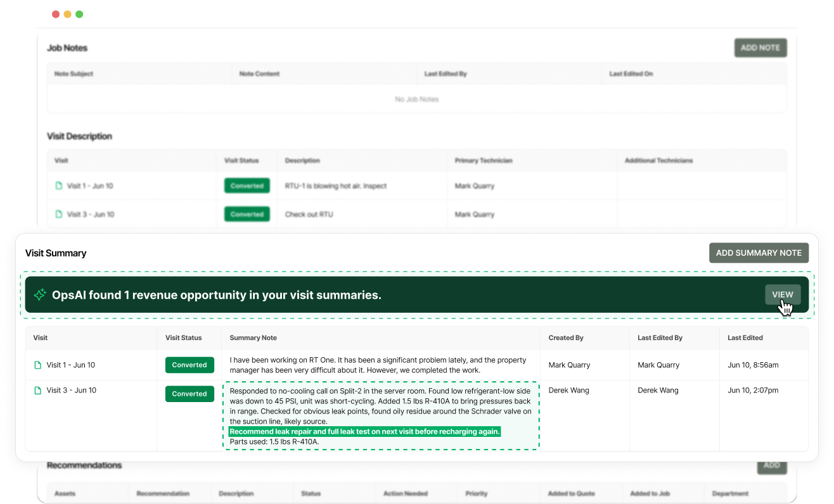Image resolution: width=834 pixels, height=504 pixels.
Task: Click Derek Wang in the Created By column
Action: [x=569, y=391]
